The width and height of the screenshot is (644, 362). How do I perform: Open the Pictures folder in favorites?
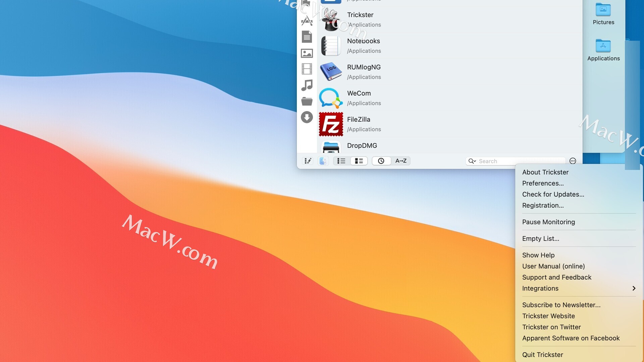[x=603, y=14]
